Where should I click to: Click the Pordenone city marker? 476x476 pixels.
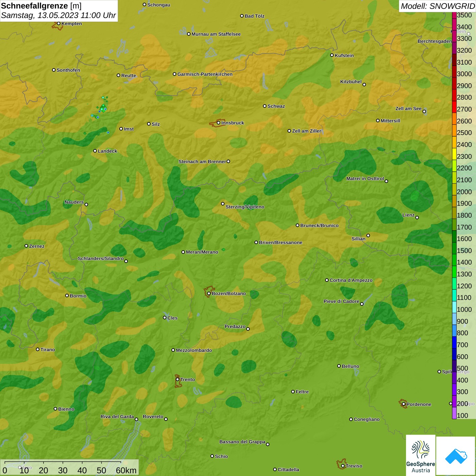point(404,404)
